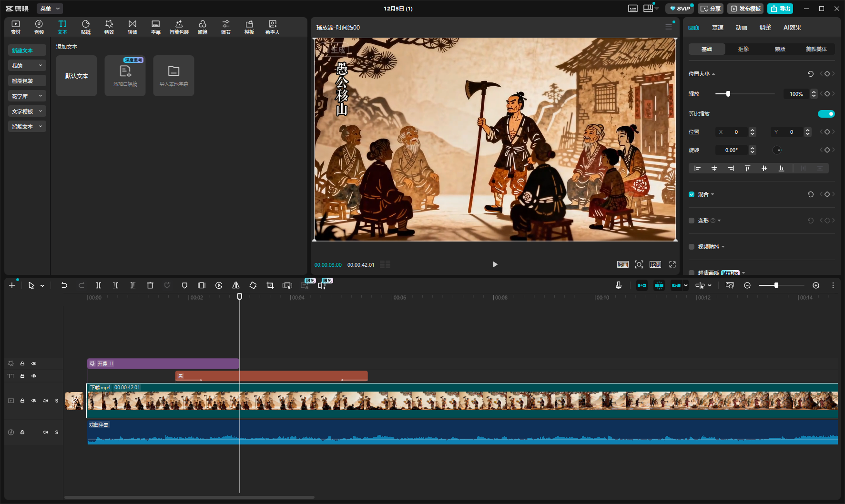The height and width of the screenshot is (504, 845).
Task: Switch to the 动画 animation tab
Action: click(x=741, y=28)
